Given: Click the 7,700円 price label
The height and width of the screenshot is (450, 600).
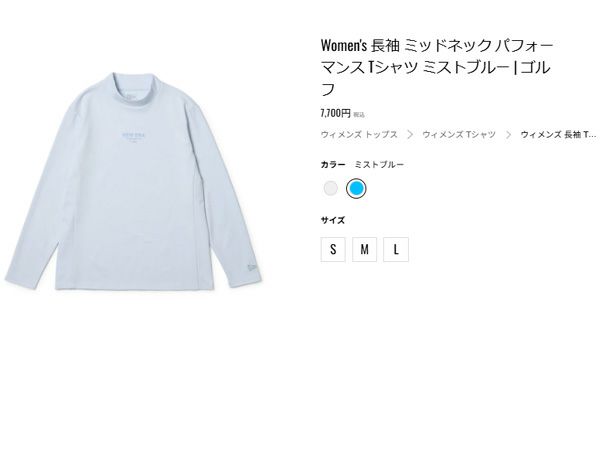Looking at the screenshot, I should coord(336,113).
